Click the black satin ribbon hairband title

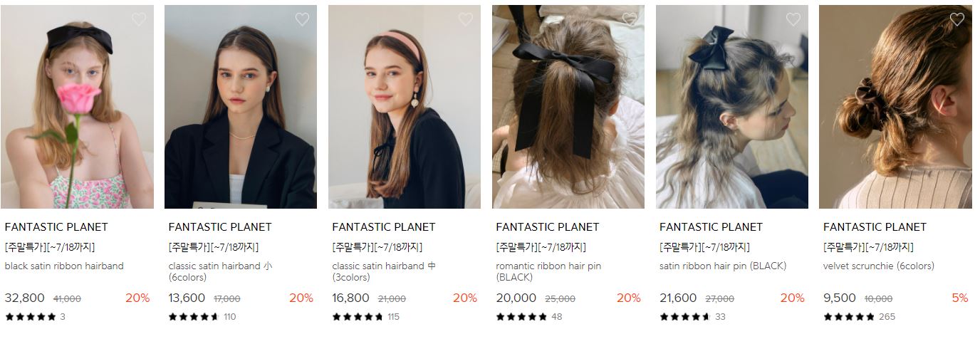(64, 266)
